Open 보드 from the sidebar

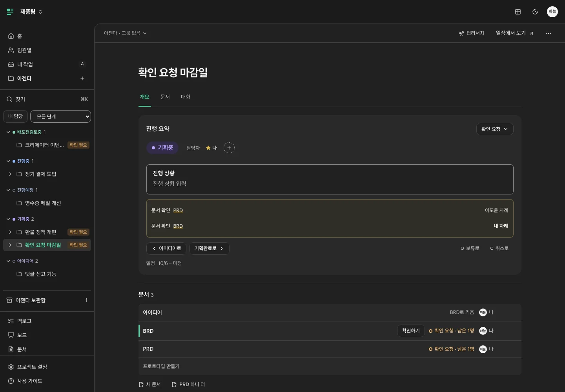pyautogui.click(x=47, y=335)
